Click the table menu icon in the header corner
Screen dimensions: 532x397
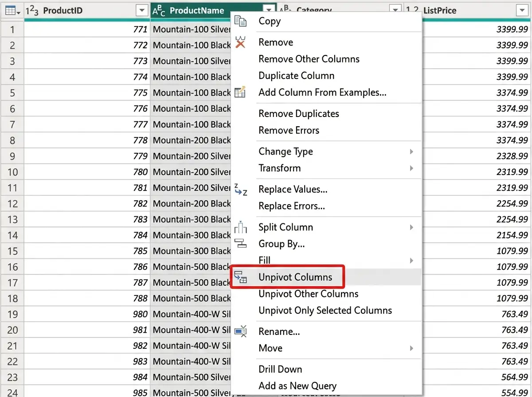click(12, 11)
